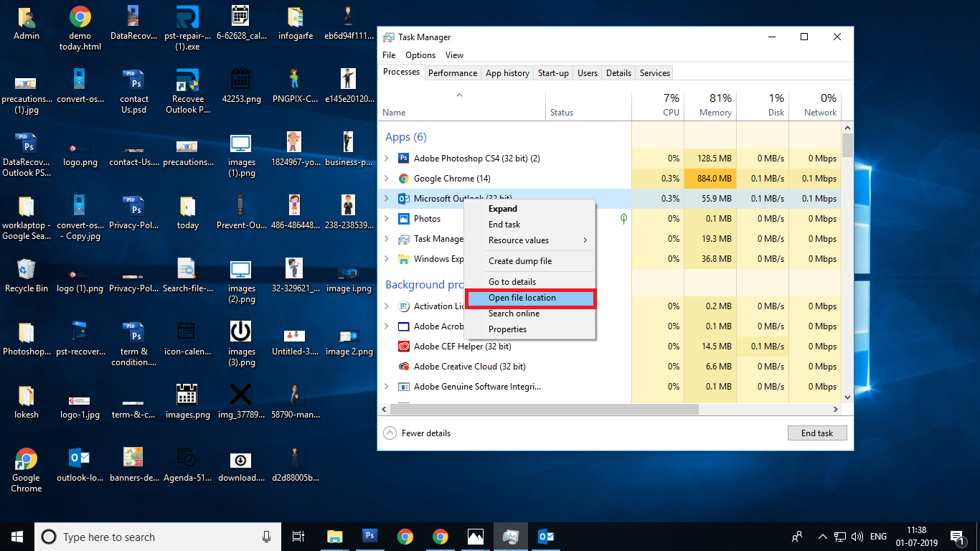Sort processes by the Network column header
This screenshot has width=980, height=551.
click(815, 105)
